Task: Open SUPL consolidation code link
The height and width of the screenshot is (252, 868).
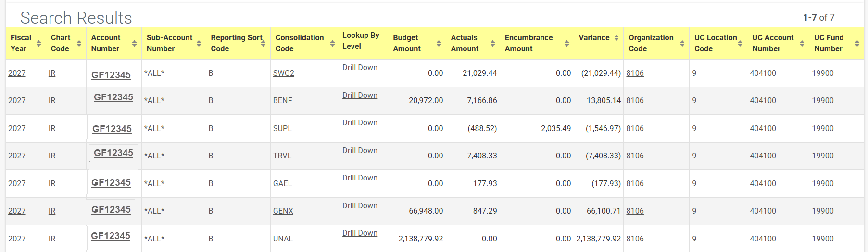Action: 282,128
